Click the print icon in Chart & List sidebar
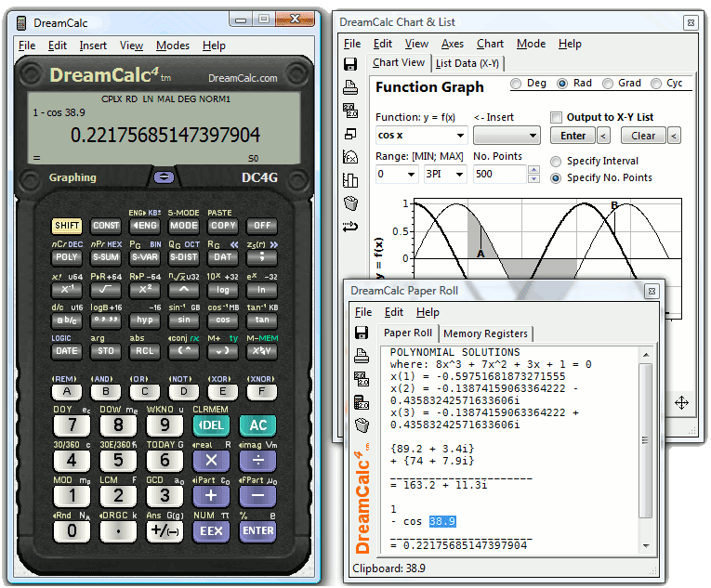The image size is (711, 588). point(350,86)
